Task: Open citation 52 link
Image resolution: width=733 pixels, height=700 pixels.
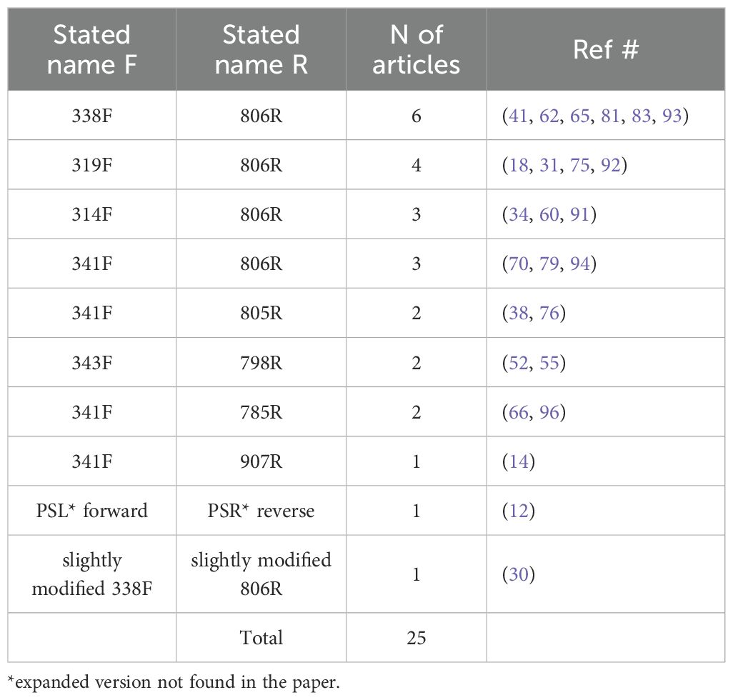Action: [519, 364]
